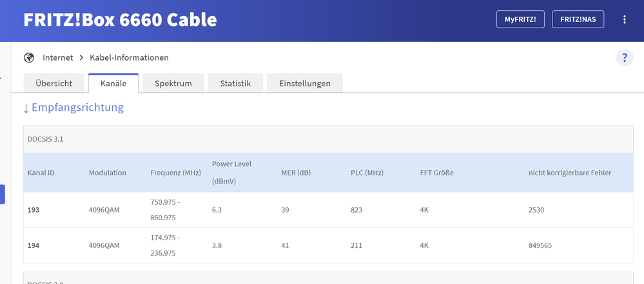Collapse the Empfangsrichtung section
The image size is (644, 284).
click(73, 108)
